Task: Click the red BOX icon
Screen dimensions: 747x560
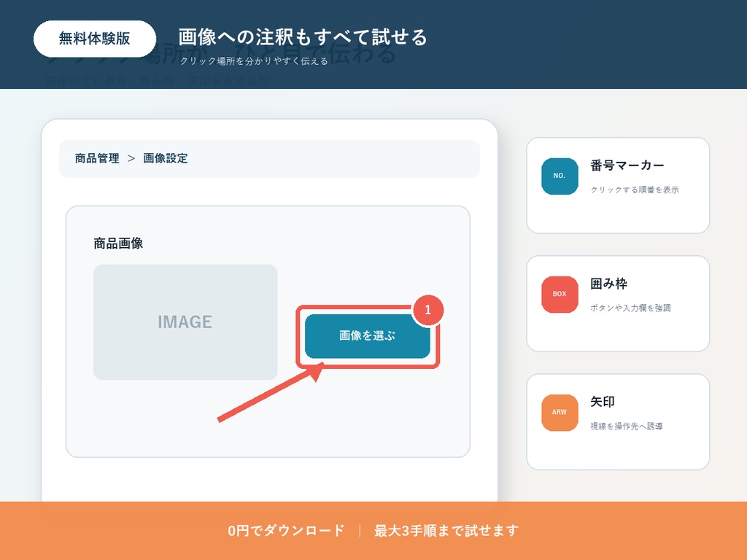Action: (x=560, y=295)
